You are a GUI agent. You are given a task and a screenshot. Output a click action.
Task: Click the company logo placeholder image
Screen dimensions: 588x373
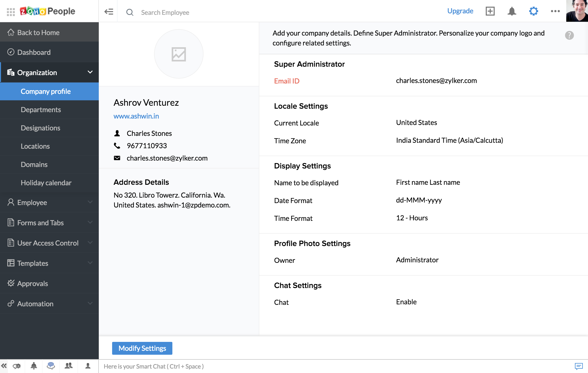pyautogui.click(x=179, y=54)
